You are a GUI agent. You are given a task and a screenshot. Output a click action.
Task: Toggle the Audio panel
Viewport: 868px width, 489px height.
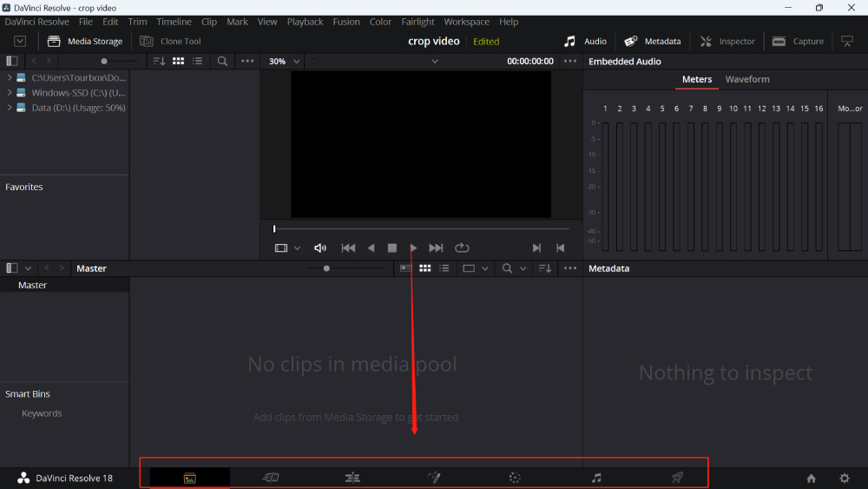pos(585,41)
